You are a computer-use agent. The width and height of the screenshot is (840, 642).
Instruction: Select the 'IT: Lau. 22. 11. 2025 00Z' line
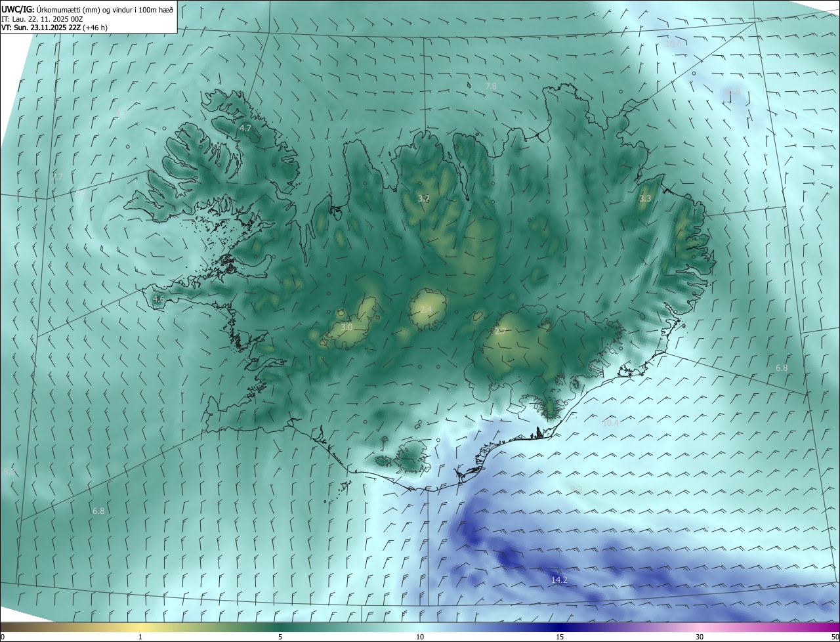click(x=42, y=19)
